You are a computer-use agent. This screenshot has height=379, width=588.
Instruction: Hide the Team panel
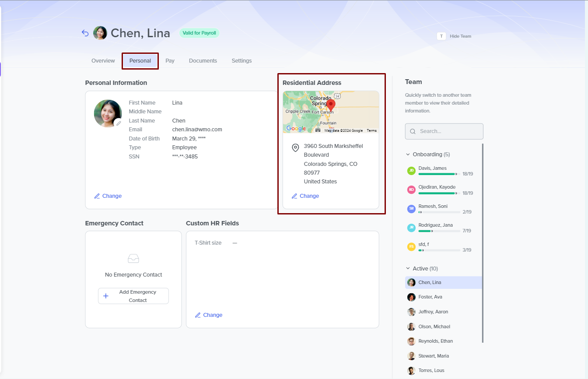[460, 36]
